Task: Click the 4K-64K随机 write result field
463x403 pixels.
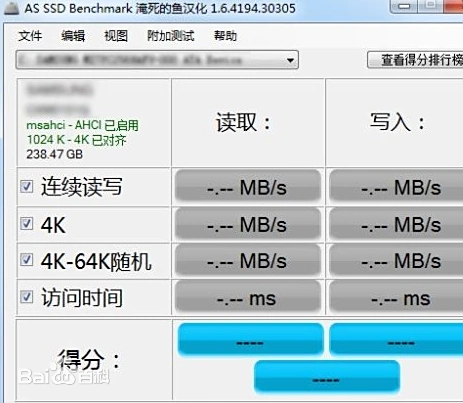Action: tap(396, 260)
